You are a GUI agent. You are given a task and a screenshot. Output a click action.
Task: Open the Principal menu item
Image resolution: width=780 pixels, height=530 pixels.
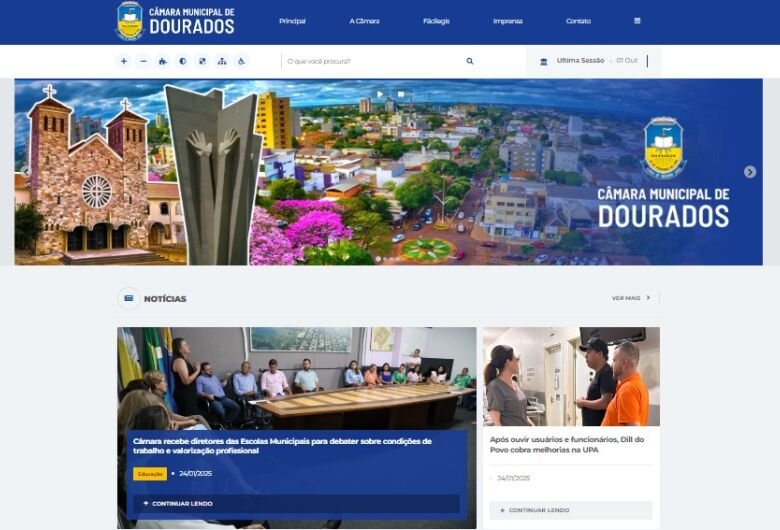click(x=292, y=21)
